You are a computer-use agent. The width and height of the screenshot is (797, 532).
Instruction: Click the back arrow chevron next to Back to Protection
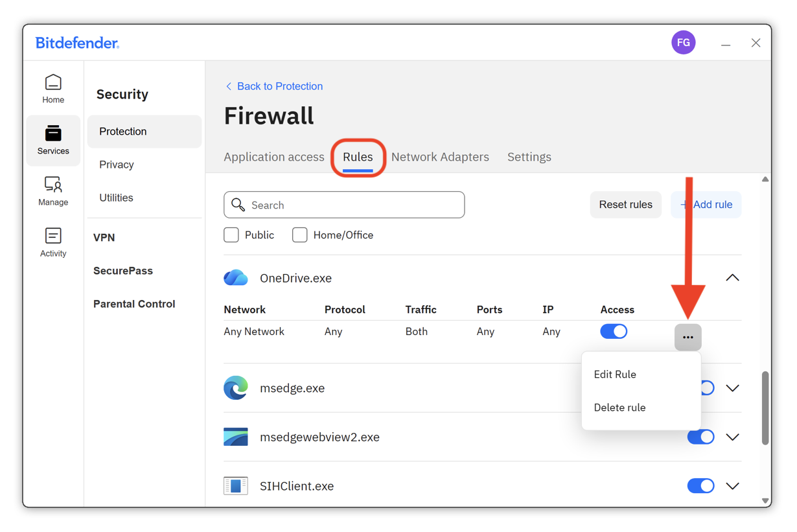coord(228,86)
